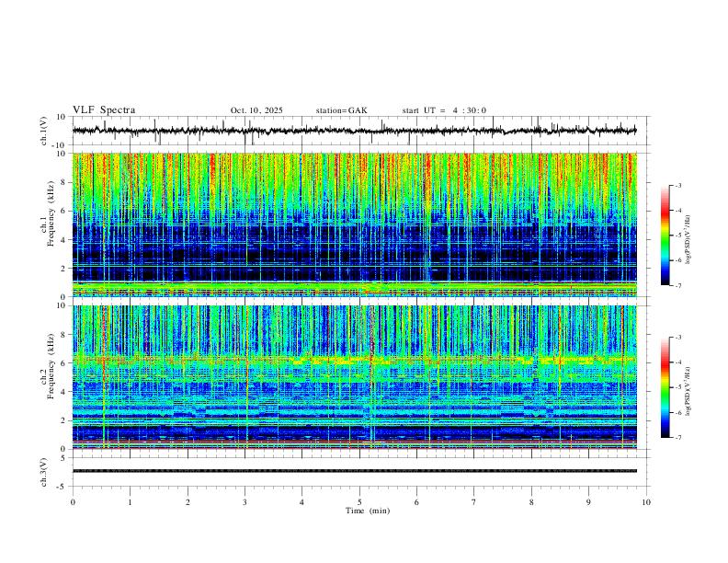The width and height of the screenshot is (728, 563).
Task: Click the "VLF Spectra" title text
Action: (104, 110)
